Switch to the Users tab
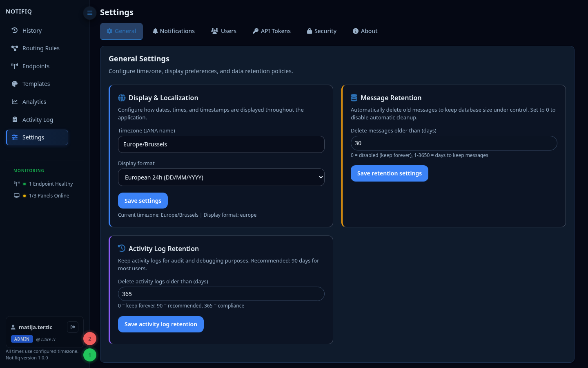 click(224, 31)
